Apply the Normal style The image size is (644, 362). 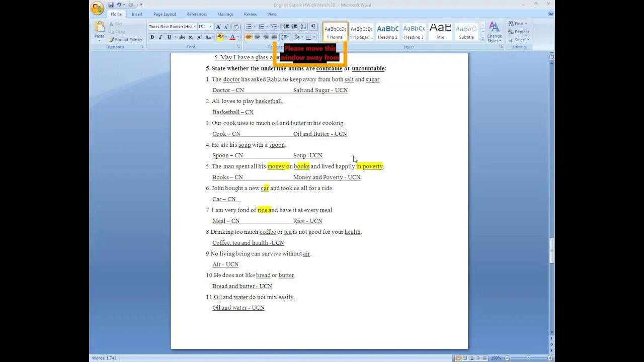coord(335,32)
